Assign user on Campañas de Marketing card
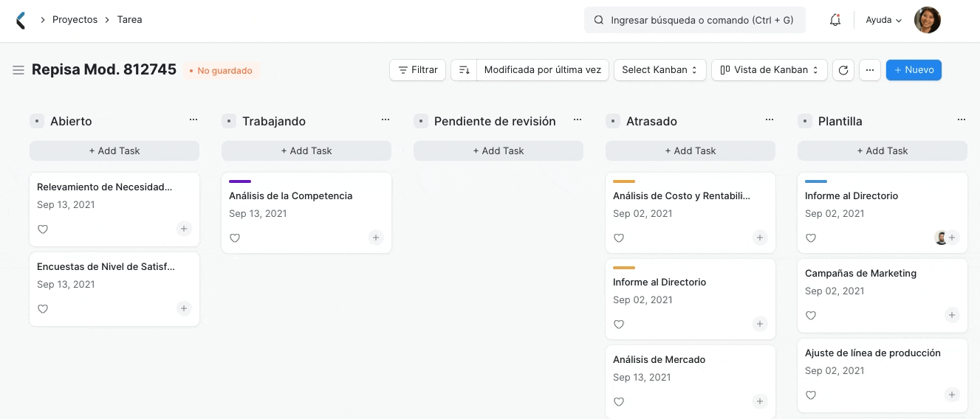 pos(952,315)
